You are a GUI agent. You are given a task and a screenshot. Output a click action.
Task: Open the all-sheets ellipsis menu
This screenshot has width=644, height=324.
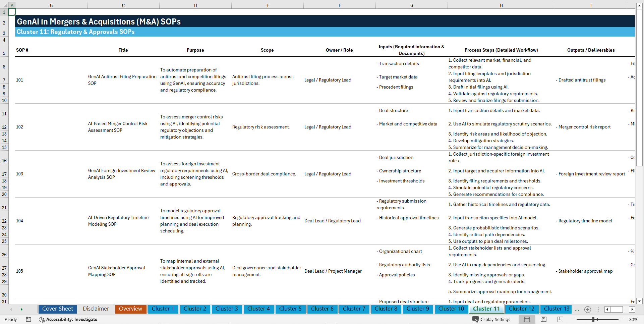(577, 309)
